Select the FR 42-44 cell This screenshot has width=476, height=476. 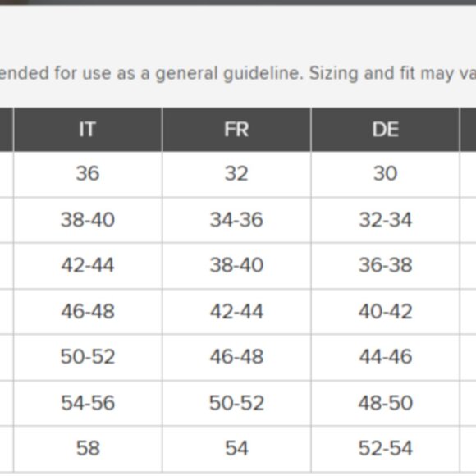(236, 312)
